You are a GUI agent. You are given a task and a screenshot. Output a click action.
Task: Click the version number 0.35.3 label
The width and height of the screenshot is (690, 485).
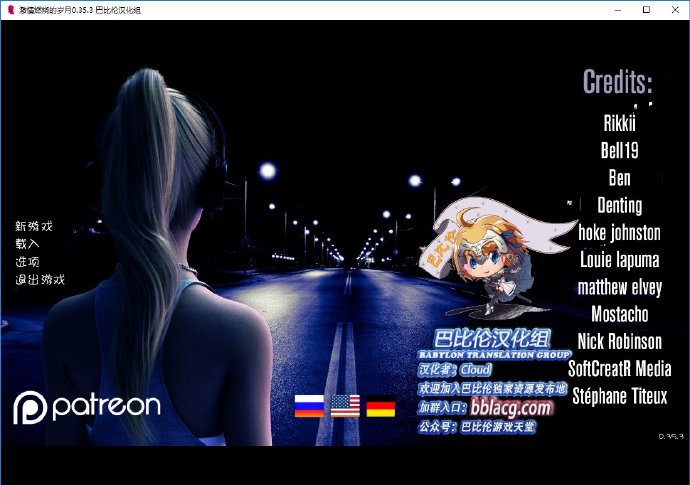click(671, 437)
